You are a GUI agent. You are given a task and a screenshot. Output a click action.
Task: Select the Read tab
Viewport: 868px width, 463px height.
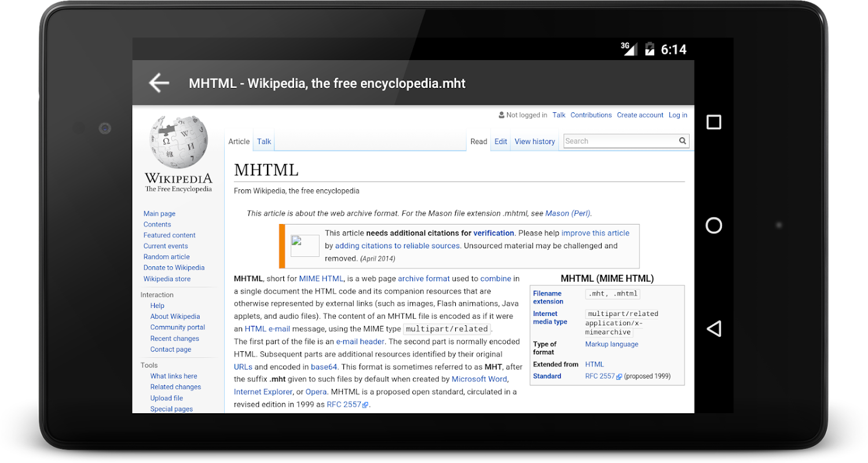[479, 141]
